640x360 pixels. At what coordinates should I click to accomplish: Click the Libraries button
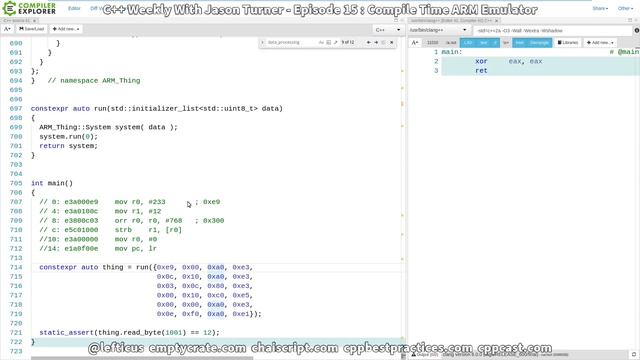click(568, 42)
